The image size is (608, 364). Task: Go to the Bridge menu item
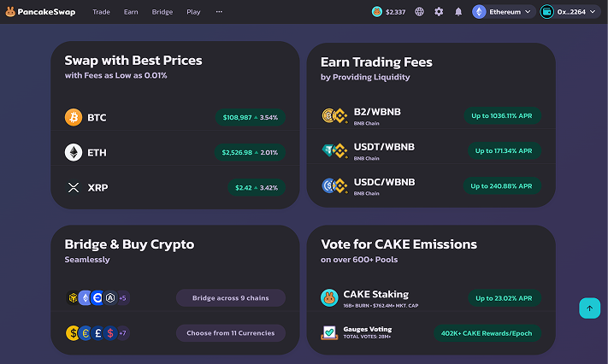coord(162,12)
